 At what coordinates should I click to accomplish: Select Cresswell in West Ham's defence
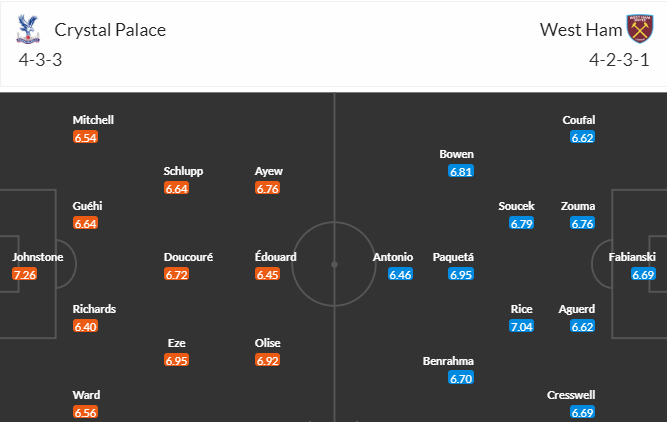pos(571,395)
